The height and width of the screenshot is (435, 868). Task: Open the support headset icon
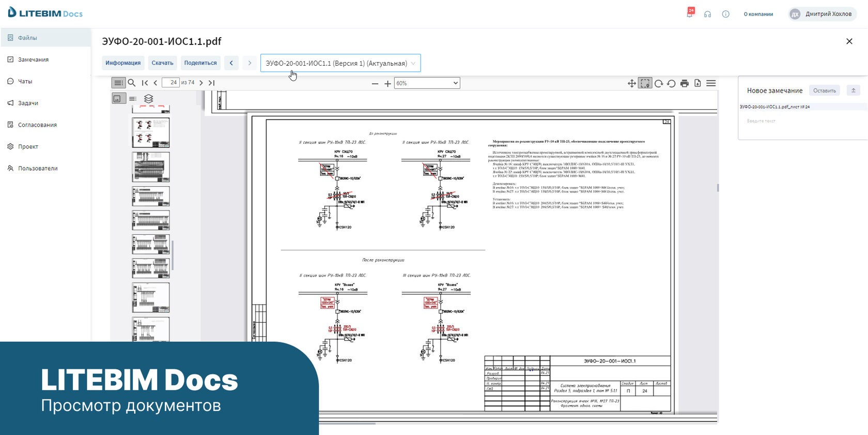pos(707,14)
